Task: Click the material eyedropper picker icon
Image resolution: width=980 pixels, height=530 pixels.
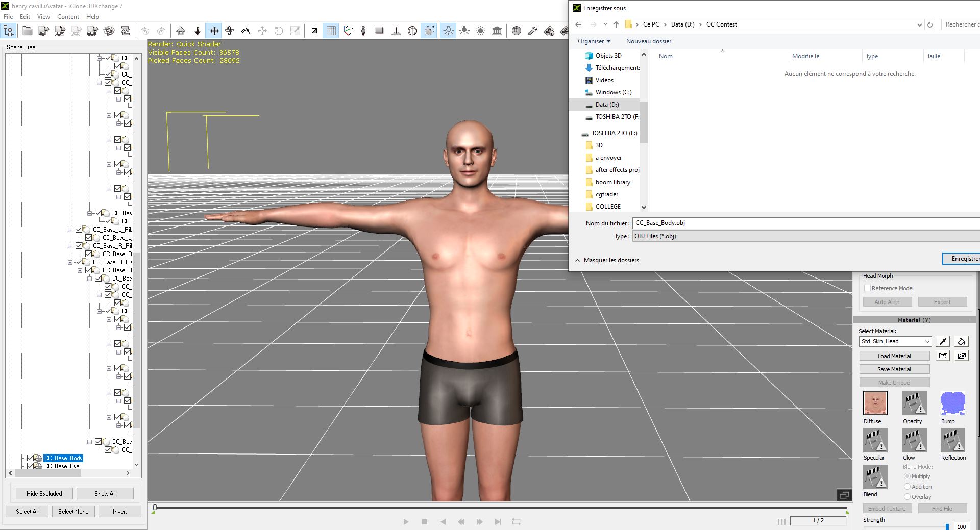Action: click(x=943, y=342)
